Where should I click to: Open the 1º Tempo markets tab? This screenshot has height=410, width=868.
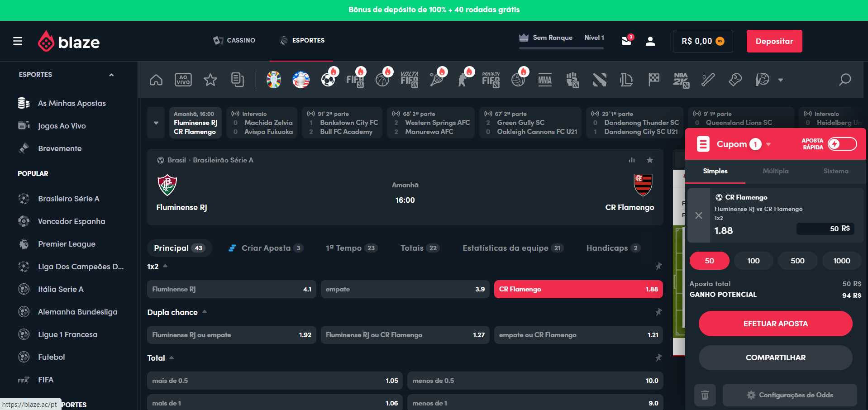351,248
